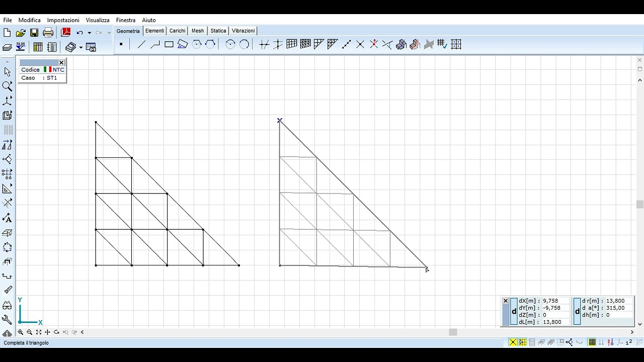Print the drawing with the printer icon
644x362 pixels.
(48, 33)
